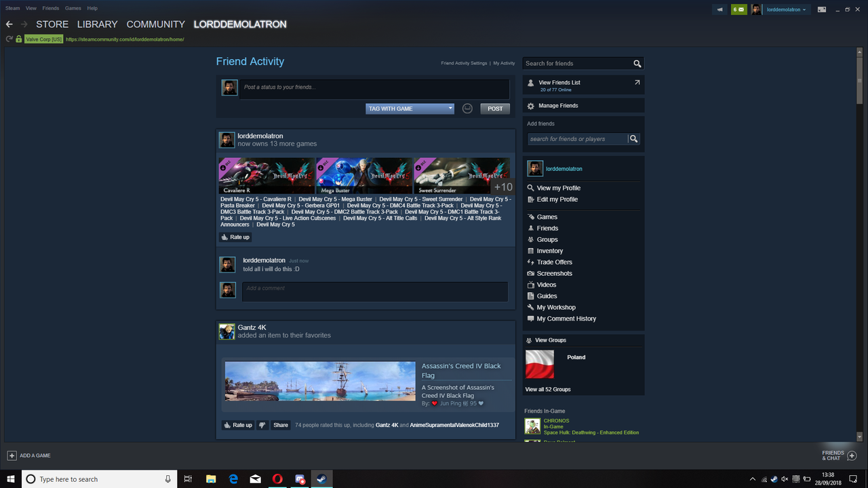
Task: Open the Windows Start menu
Action: (x=10, y=479)
